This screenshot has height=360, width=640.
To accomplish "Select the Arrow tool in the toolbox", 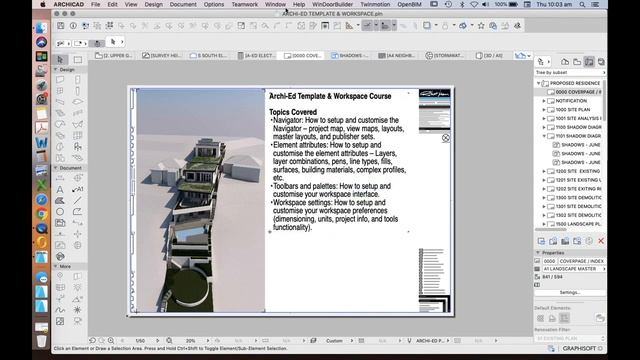I will (60, 60).
